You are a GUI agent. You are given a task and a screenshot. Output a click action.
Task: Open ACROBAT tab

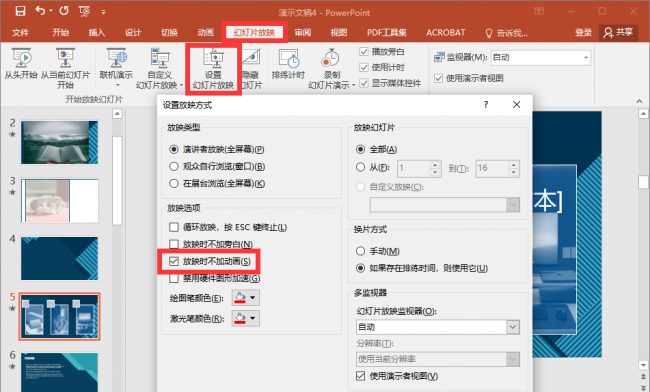pyautogui.click(x=446, y=33)
